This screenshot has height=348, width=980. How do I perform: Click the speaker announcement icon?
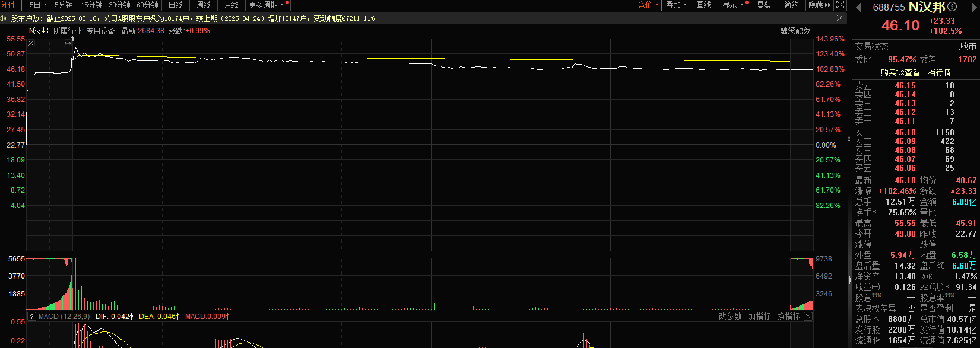point(4,18)
